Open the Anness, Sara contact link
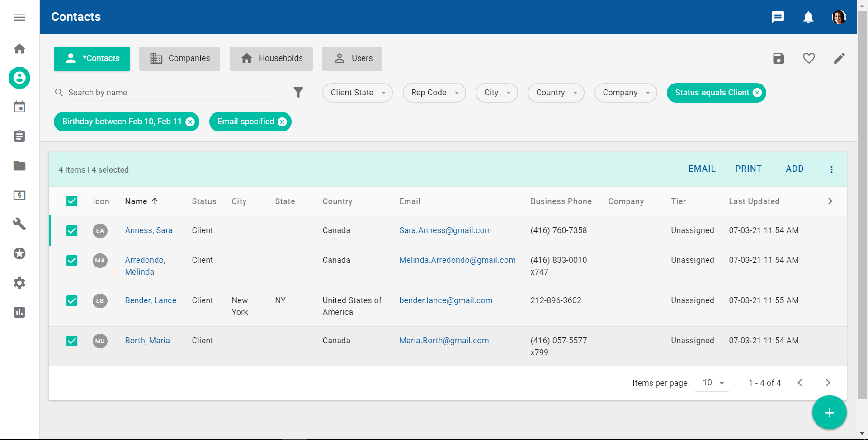This screenshot has width=868, height=440. pos(149,230)
